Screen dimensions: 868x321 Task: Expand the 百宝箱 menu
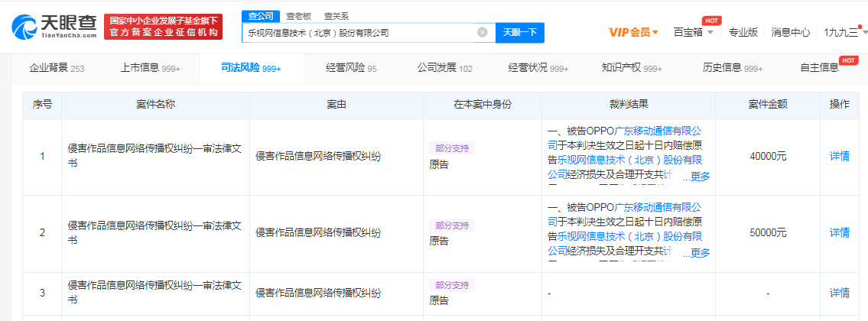(x=693, y=33)
